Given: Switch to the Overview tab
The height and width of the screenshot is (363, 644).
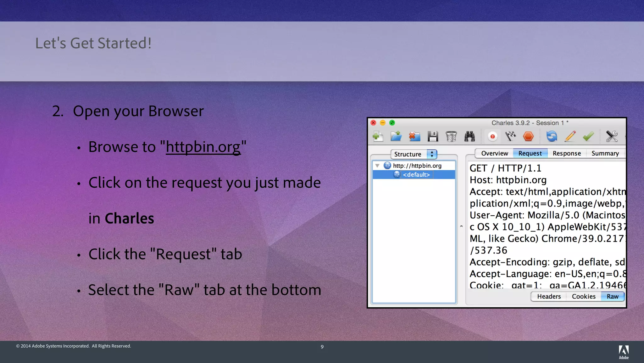Looking at the screenshot, I should [x=494, y=153].
